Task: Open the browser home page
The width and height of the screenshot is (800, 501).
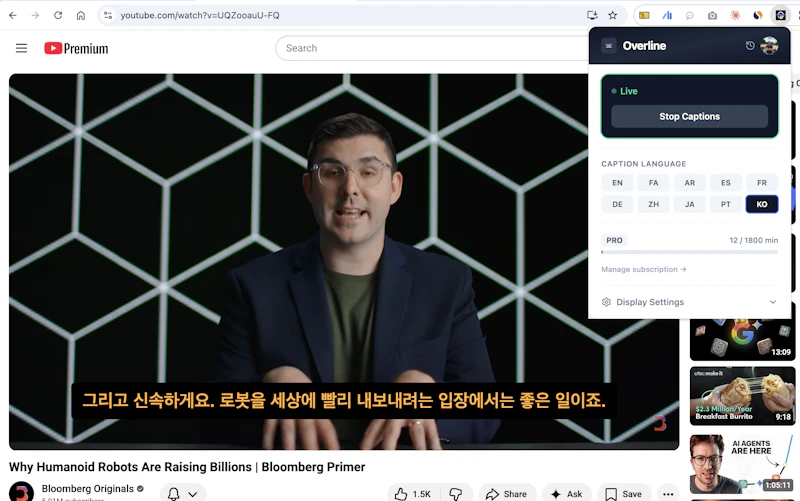Action: coord(81,15)
